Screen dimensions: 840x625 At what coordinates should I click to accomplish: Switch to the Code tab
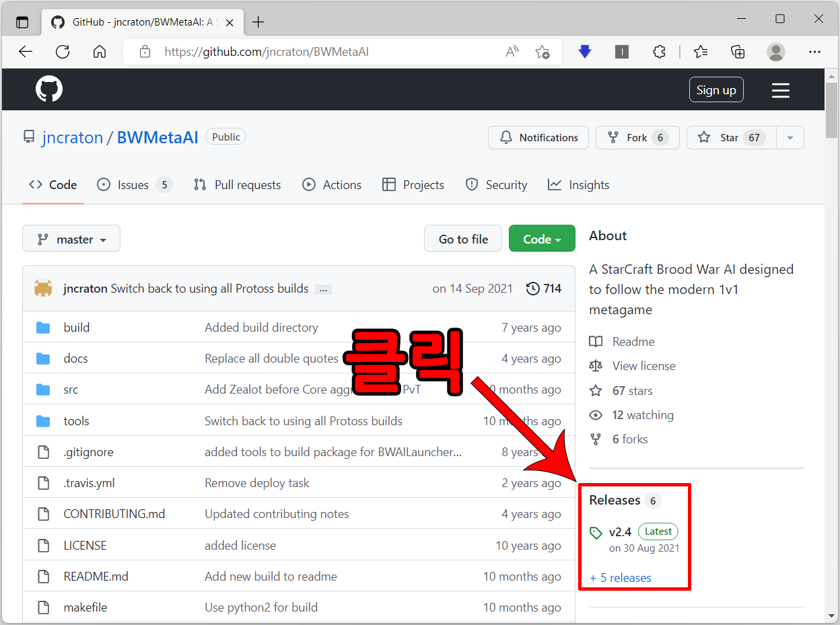click(x=53, y=185)
